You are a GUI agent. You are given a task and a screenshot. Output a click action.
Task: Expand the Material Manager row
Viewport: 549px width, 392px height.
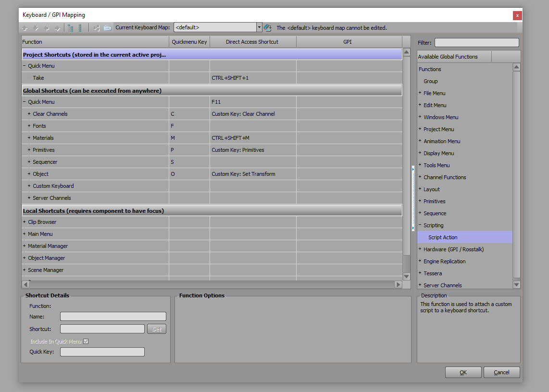coord(24,245)
